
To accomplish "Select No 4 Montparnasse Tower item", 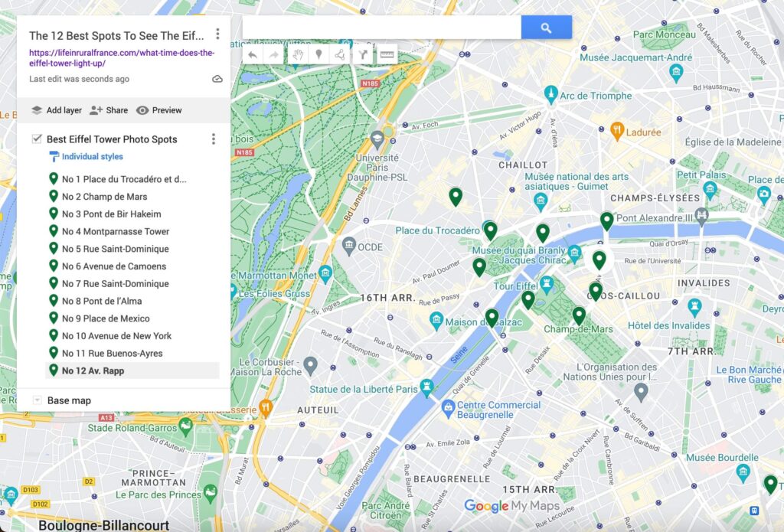I will coord(132,231).
